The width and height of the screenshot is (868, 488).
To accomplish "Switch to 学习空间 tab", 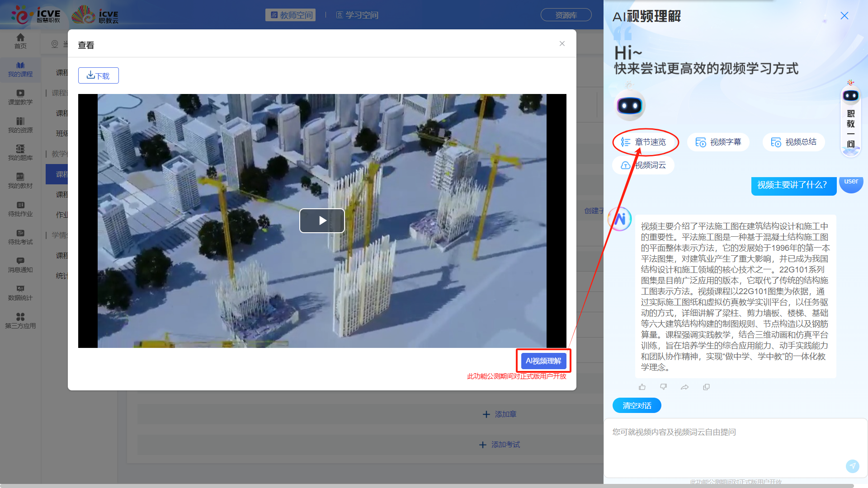I will [x=357, y=15].
